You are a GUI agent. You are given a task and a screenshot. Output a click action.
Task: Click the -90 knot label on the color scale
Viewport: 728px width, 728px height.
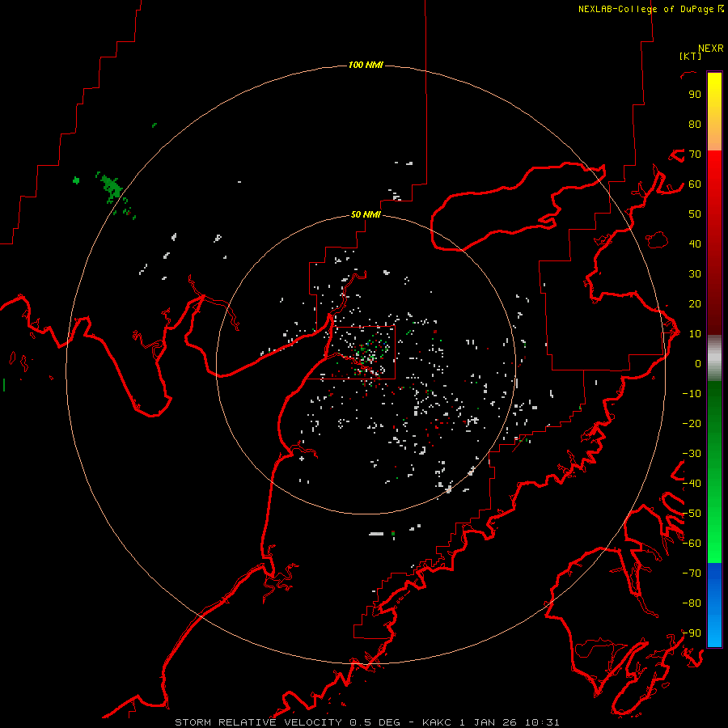pos(692,633)
